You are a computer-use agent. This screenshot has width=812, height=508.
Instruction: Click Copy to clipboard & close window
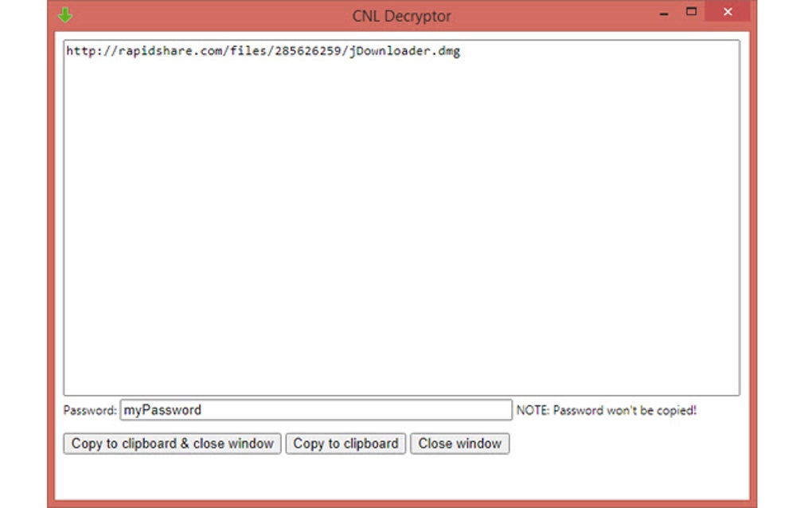click(171, 444)
